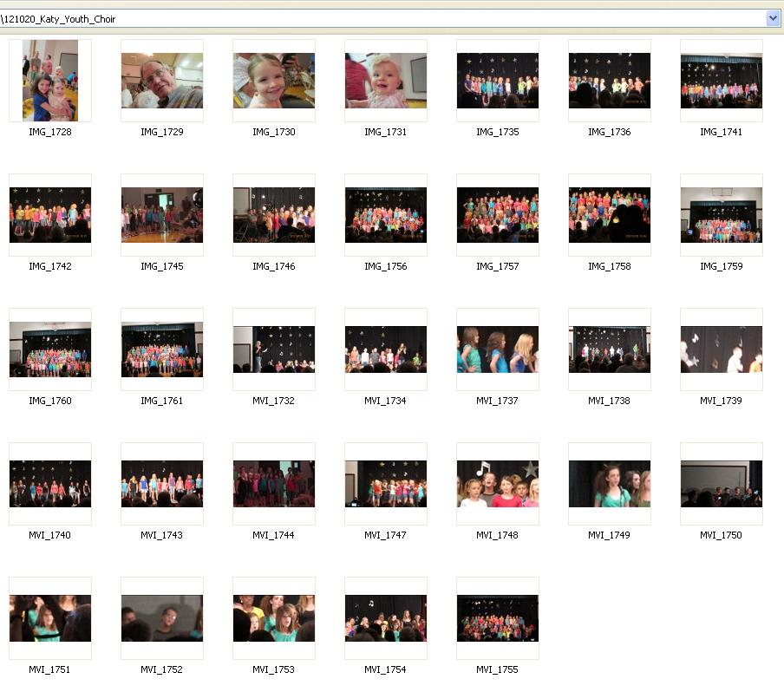Click the MVI_1753 file name label
784x692 pixels.
273,670
